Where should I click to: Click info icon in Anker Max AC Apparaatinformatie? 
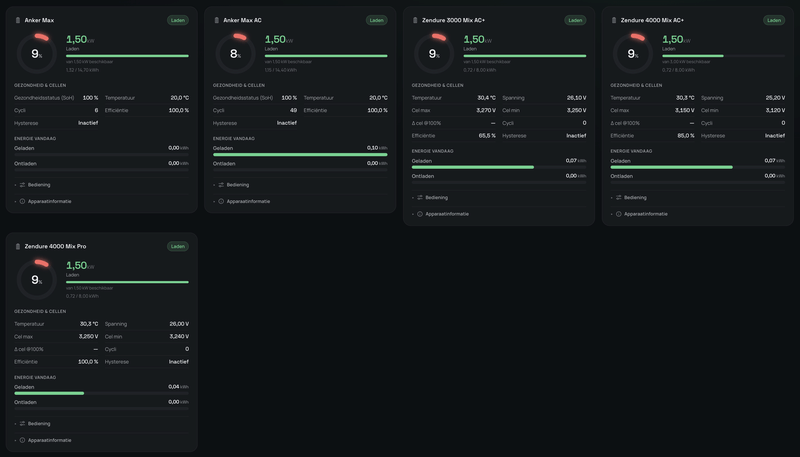(221, 201)
